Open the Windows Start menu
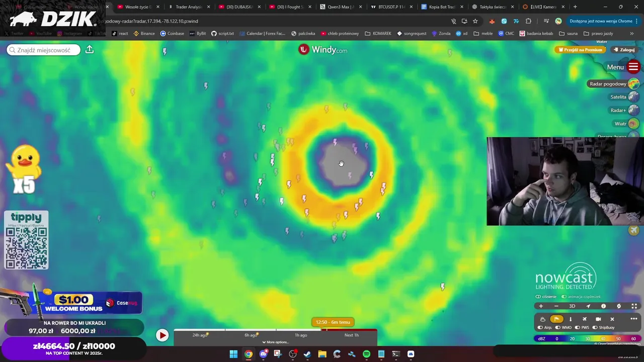This screenshot has width=644, height=362. (x=233, y=354)
